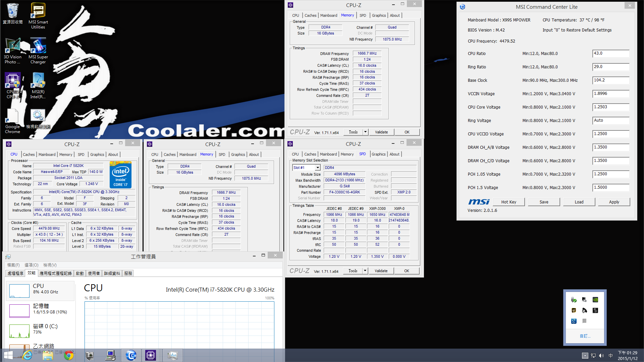Open the taskbar clock showing 下午 01:29

[x=628, y=356]
